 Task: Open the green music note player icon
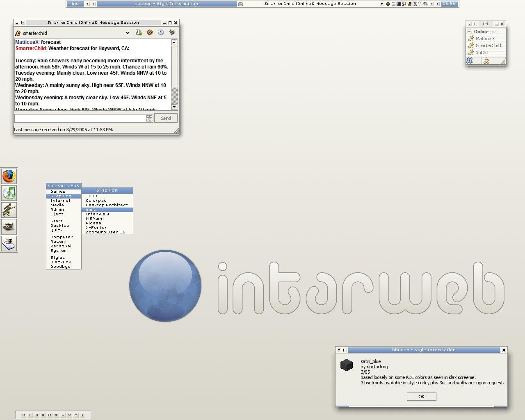[9, 193]
